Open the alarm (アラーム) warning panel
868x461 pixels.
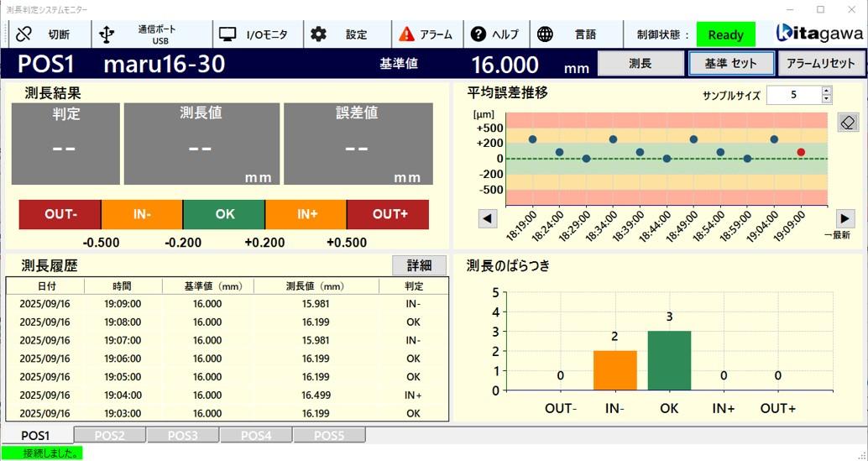pos(407,34)
